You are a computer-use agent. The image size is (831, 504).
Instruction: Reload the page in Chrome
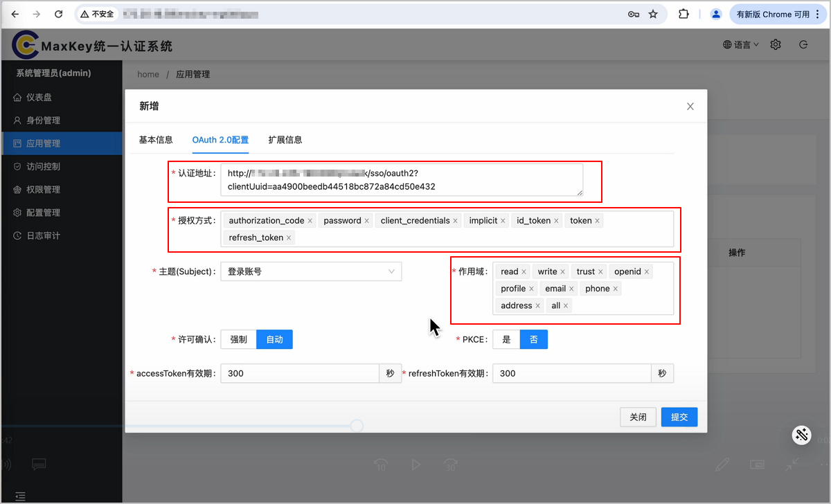pos(59,14)
